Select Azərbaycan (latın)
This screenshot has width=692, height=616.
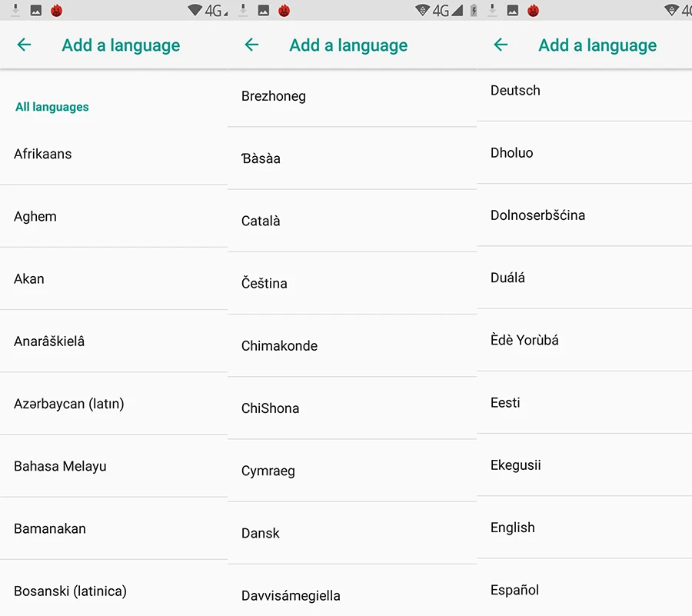tap(114, 404)
